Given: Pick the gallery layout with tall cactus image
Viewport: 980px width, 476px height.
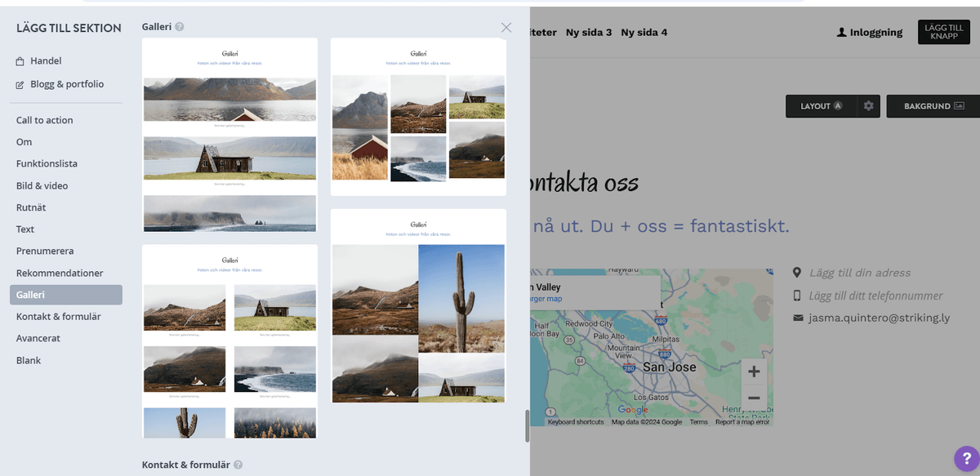Looking at the screenshot, I should click(418, 306).
